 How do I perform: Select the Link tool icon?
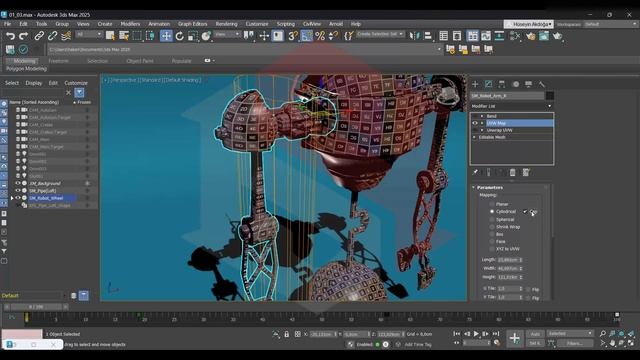[x=39, y=36]
